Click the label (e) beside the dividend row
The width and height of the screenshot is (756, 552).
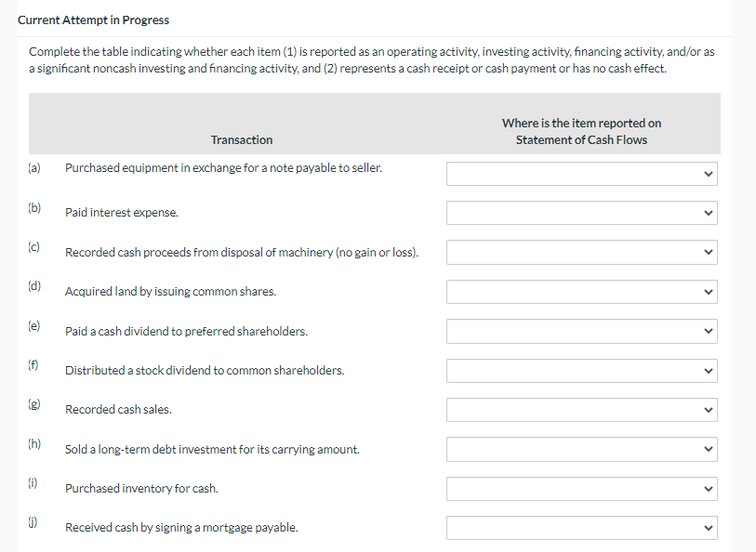tap(34, 325)
